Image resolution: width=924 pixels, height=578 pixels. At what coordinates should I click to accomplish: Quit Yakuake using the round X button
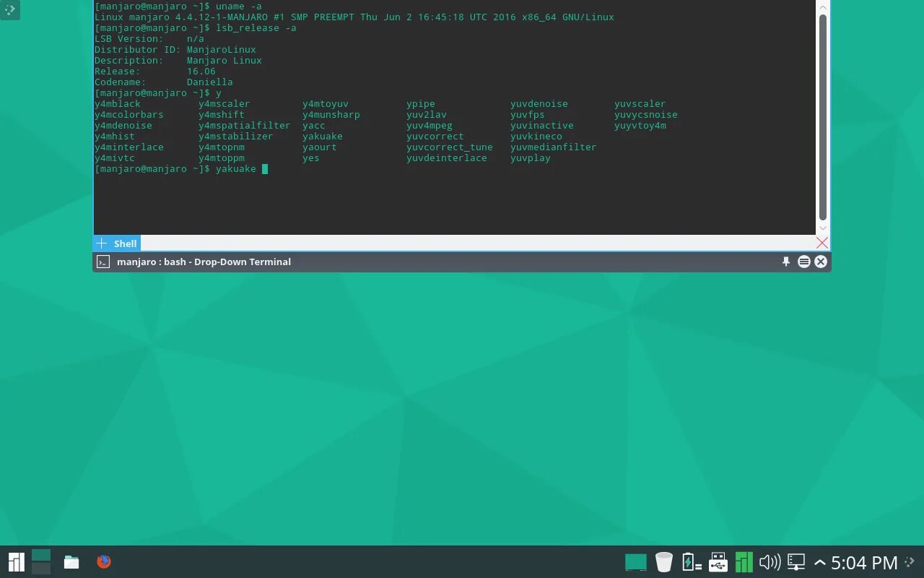pyautogui.click(x=821, y=262)
